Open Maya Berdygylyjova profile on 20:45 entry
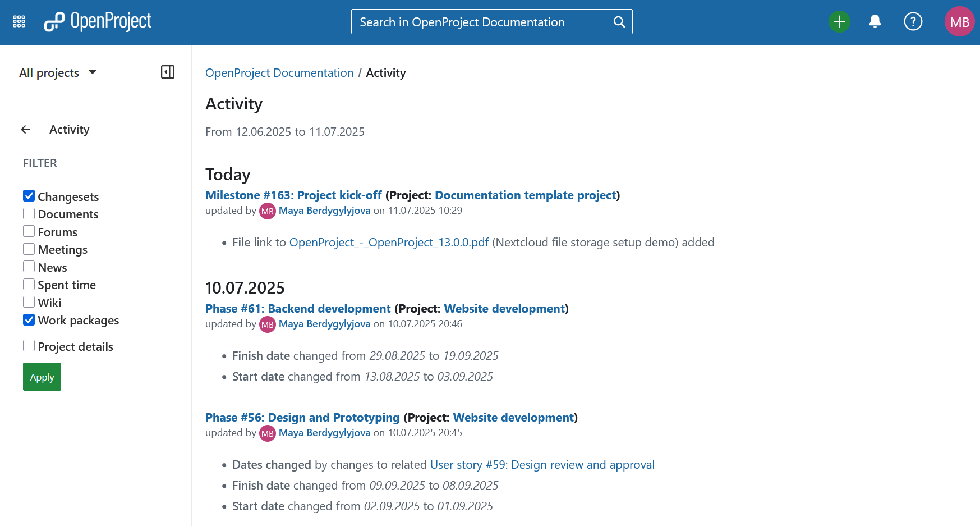The image size is (980, 526). 324,433
